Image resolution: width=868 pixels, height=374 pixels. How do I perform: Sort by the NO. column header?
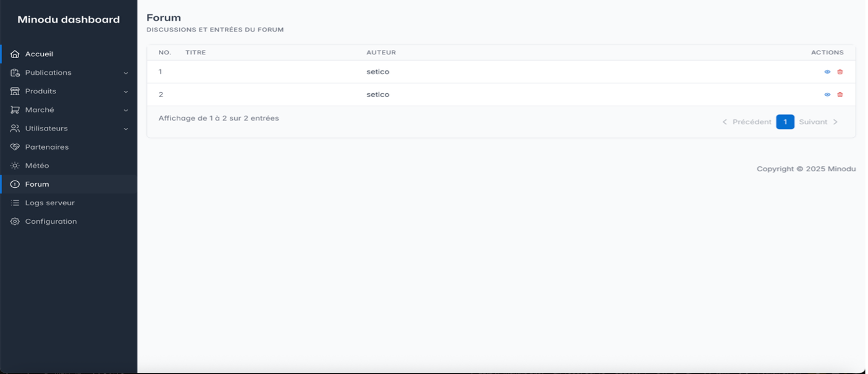(x=165, y=53)
